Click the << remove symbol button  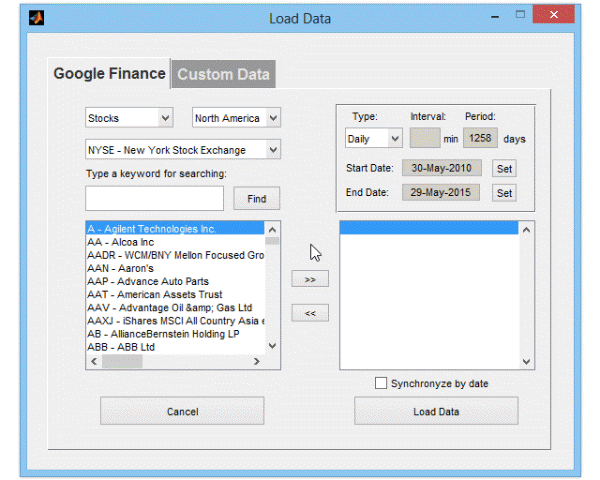coord(310,313)
